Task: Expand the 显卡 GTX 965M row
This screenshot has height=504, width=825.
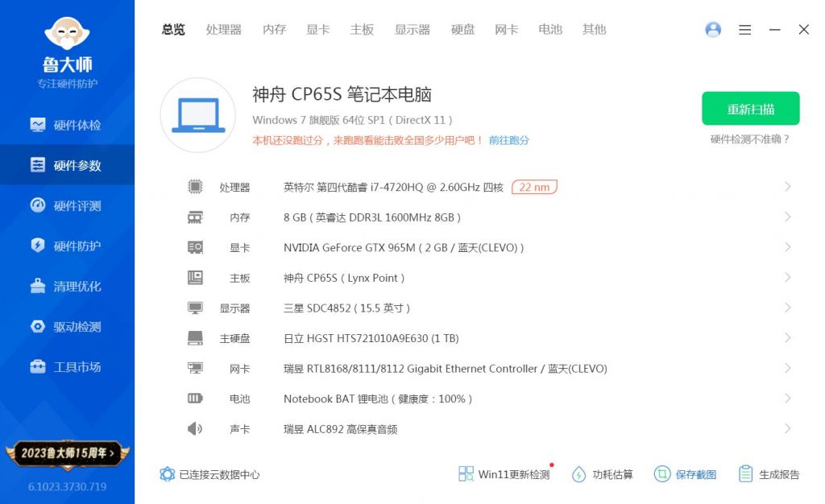Action: (x=788, y=247)
